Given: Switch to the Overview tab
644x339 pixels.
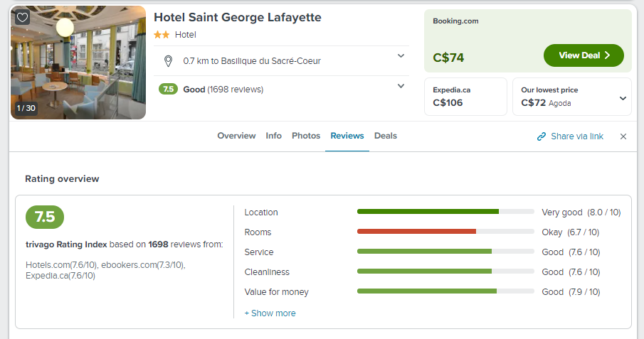Looking at the screenshot, I should pos(236,136).
